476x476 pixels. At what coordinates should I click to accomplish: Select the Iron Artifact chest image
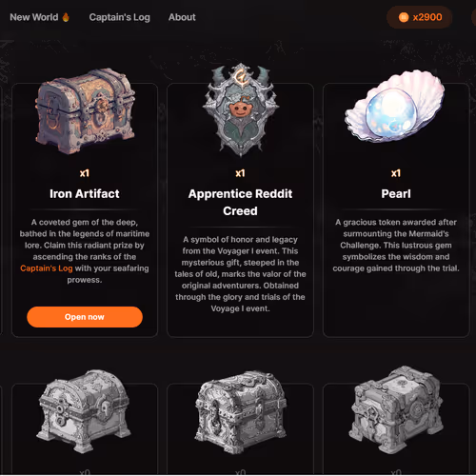(x=85, y=111)
